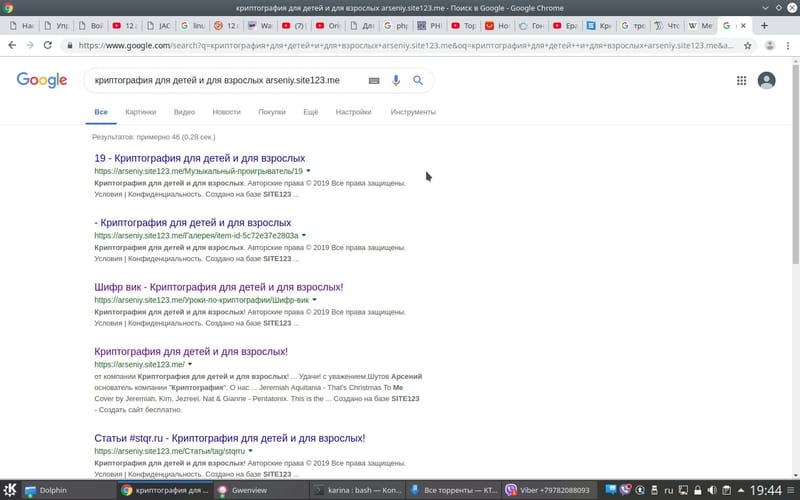
Task: Expand the dropdown arrow for the Шифр-вик result URL
Action: click(314, 299)
